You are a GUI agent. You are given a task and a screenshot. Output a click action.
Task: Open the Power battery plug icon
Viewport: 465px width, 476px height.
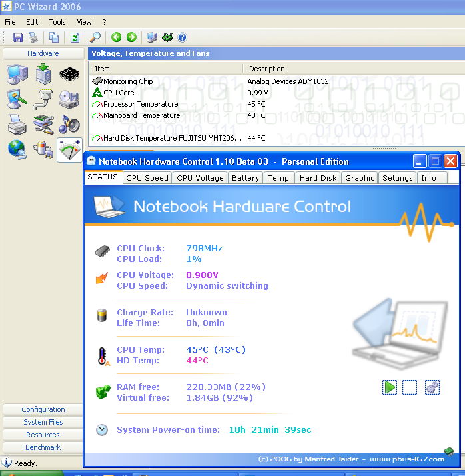tap(43, 149)
